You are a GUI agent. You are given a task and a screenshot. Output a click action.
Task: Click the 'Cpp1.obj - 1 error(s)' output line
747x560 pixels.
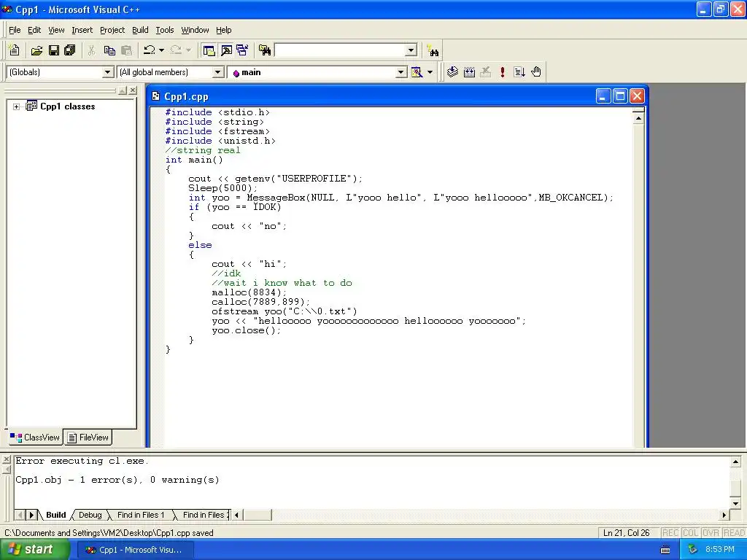pyautogui.click(x=117, y=480)
